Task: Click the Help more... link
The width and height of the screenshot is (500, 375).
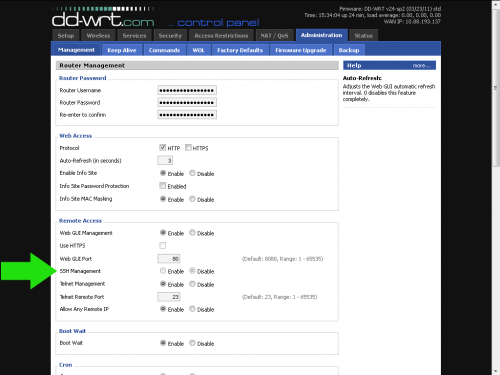Action: click(421, 66)
